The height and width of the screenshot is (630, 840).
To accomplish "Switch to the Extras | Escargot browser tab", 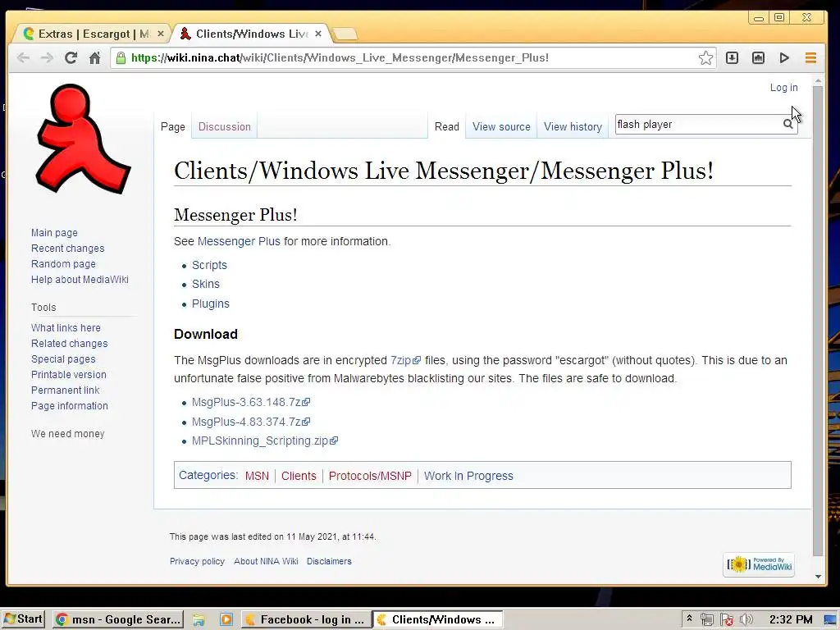I will pyautogui.click(x=91, y=34).
